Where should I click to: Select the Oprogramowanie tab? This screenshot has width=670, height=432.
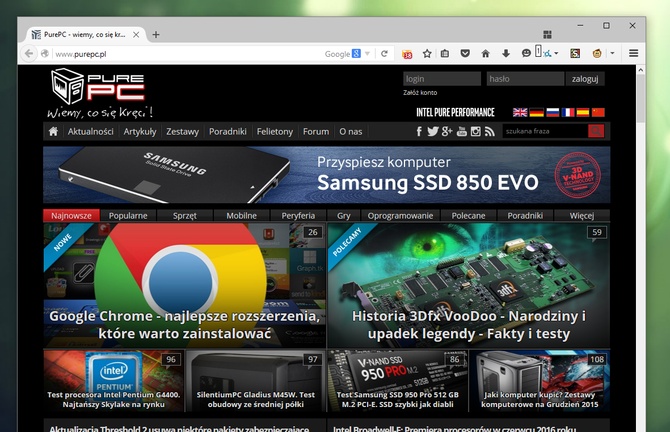(x=400, y=215)
